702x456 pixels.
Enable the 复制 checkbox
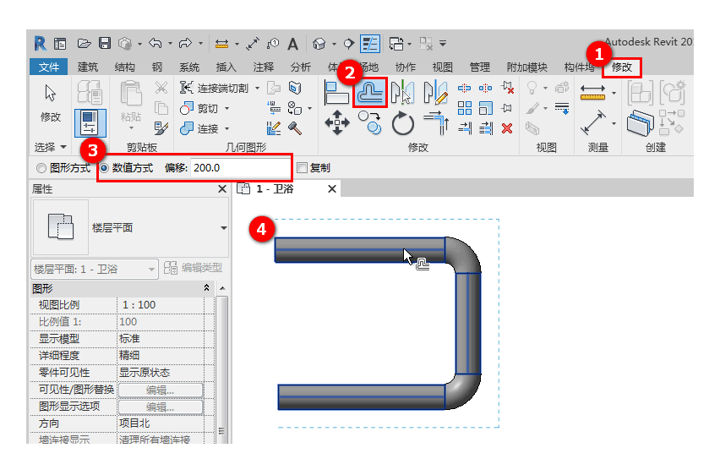coord(302,168)
